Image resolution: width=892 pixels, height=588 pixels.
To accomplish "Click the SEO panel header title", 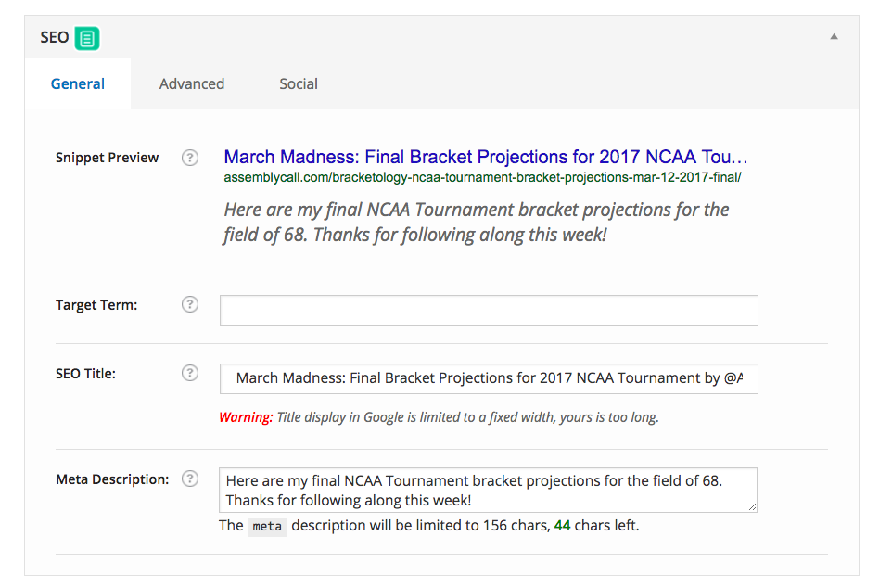I will click(x=55, y=37).
